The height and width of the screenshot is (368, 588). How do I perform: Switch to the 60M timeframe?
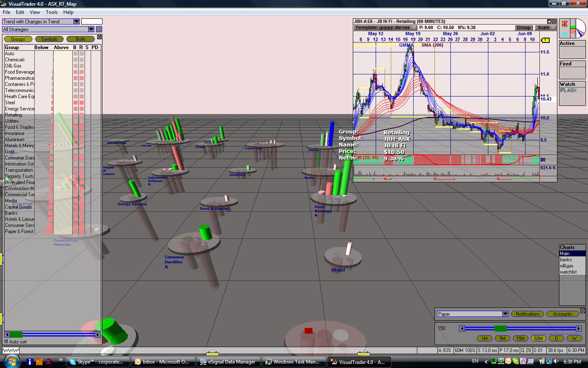pos(538,339)
